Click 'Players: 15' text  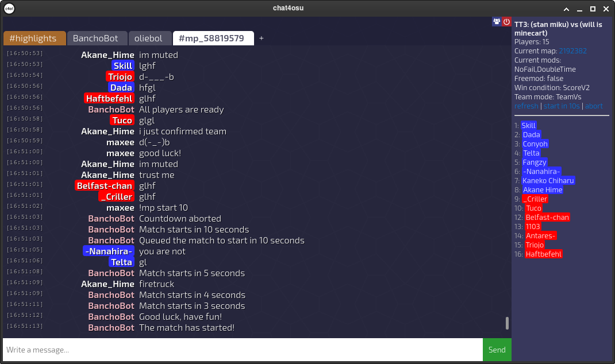tap(532, 42)
